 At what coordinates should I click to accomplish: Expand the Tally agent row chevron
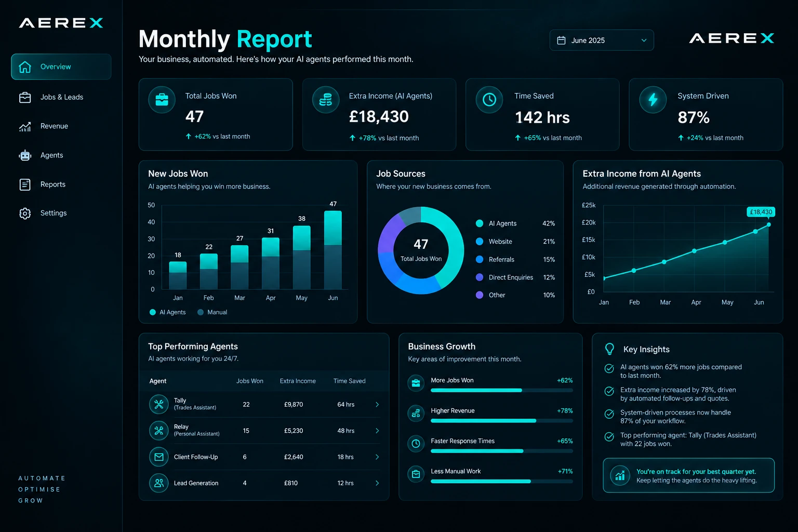point(377,404)
